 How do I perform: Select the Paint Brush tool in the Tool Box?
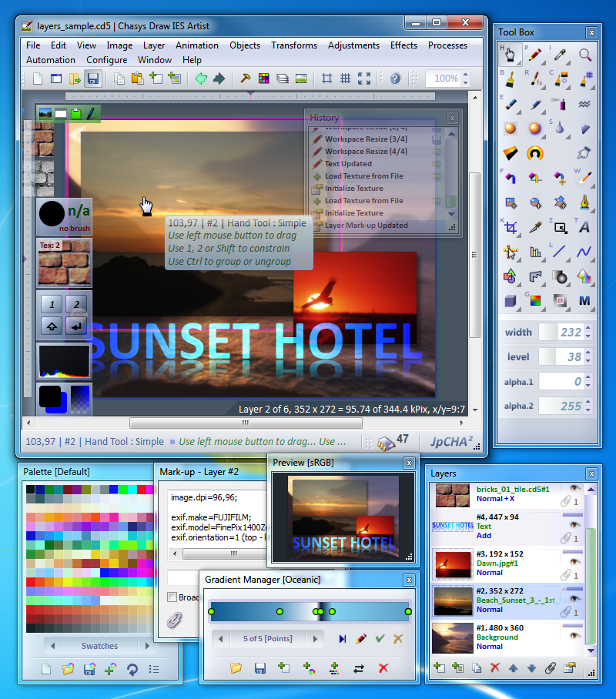(510, 79)
